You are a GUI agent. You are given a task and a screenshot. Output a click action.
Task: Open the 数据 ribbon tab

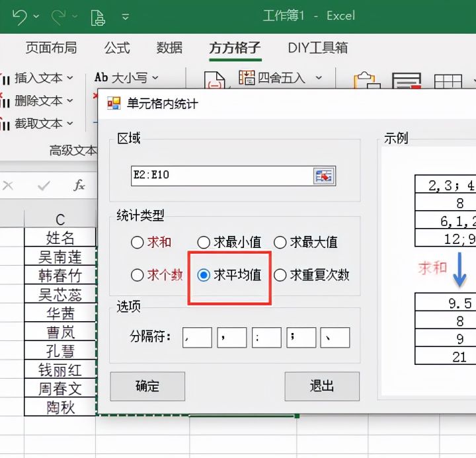[169, 48]
